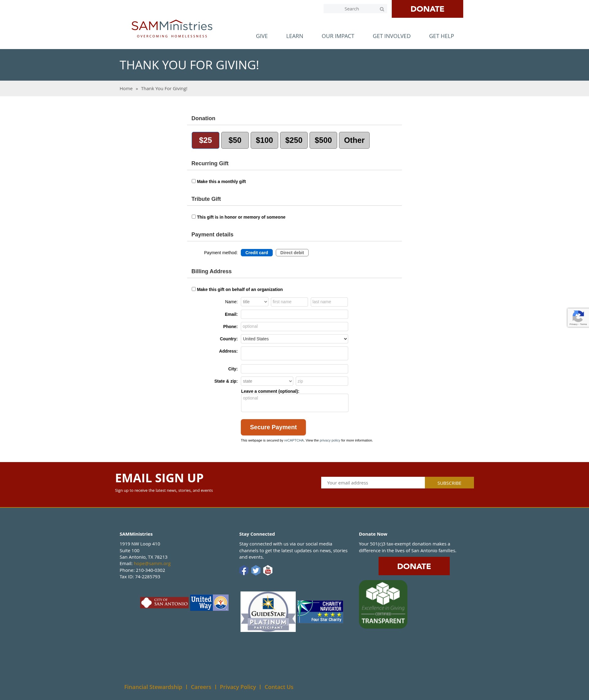589x700 pixels.
Task: Open the OUR IMPACT menu
Action: [338, 36]
